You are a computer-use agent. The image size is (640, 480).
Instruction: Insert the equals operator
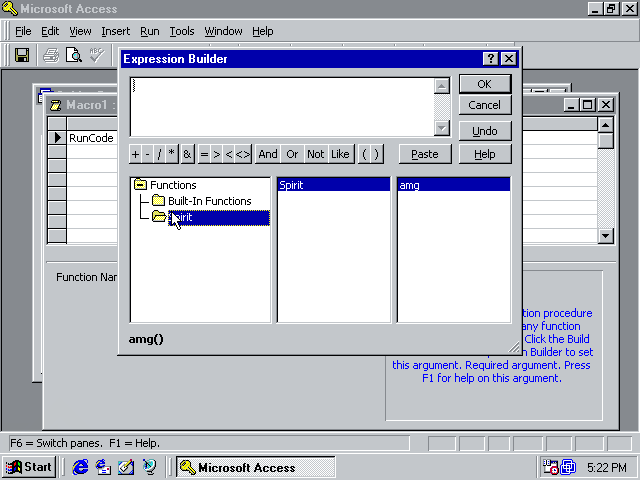pos(204,154)
